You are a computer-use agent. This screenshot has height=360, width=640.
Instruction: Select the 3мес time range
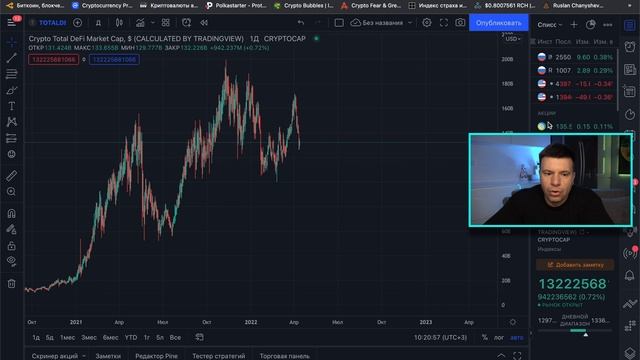[89, 338]
